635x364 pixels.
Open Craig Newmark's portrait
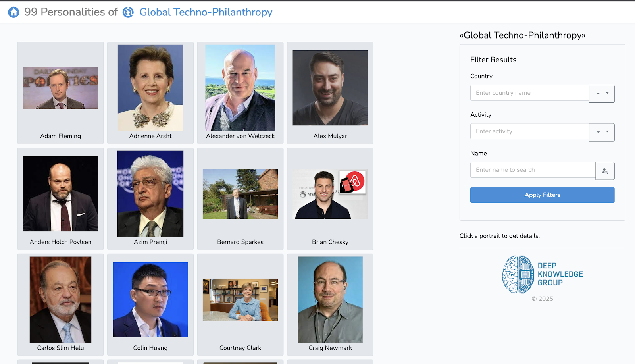coord(330,300)
